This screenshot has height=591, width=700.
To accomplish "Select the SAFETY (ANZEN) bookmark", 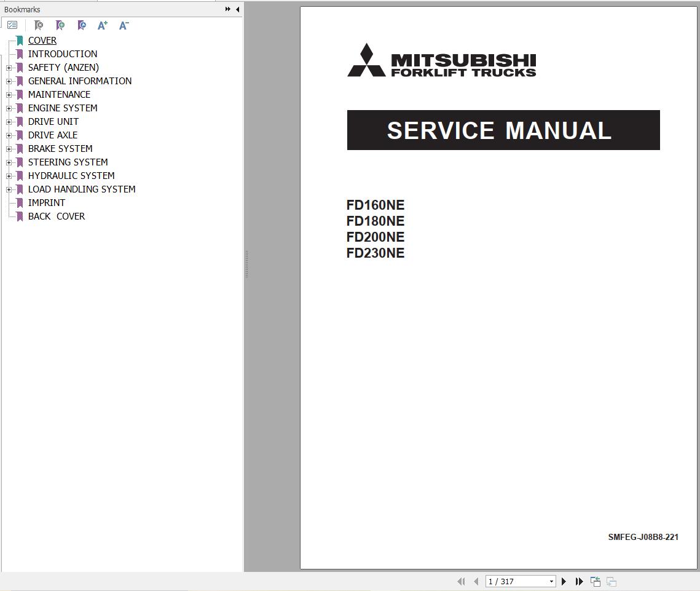I will (x=63, y=68).
